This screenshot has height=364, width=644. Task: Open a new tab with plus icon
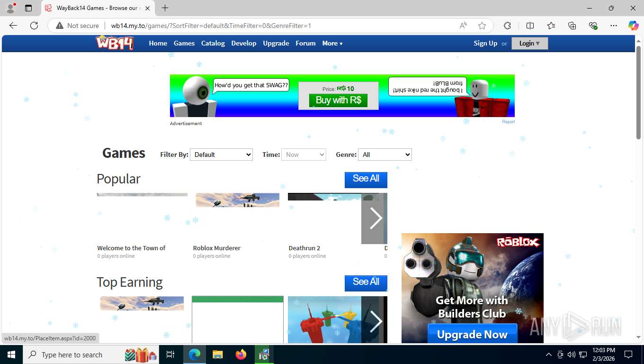point(165,8)
